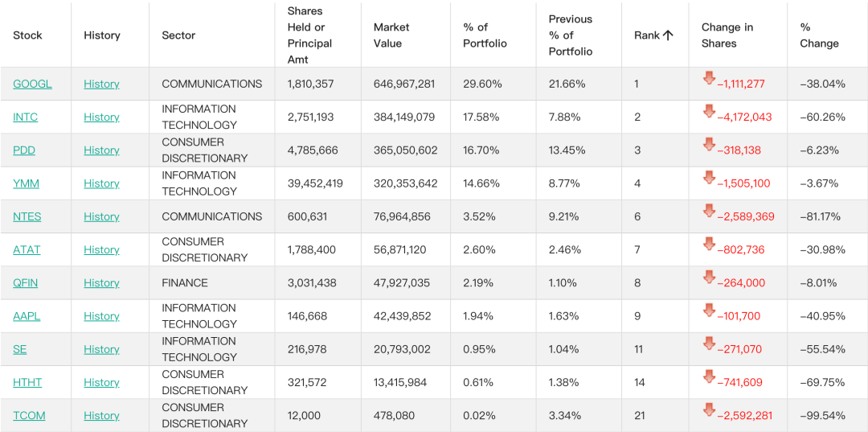Sort by the Sector column header
This screenshot has width=868, height=432.
[178, 35]
